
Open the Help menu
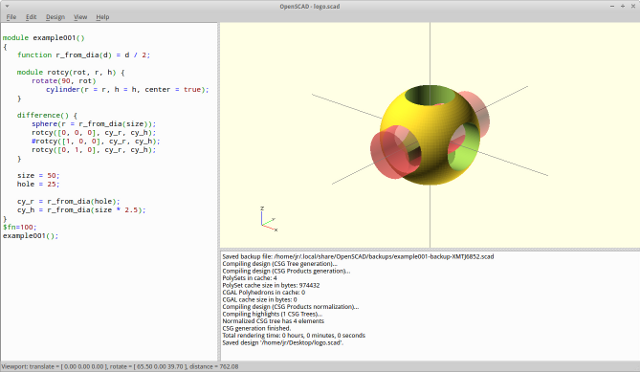point(102,17)
